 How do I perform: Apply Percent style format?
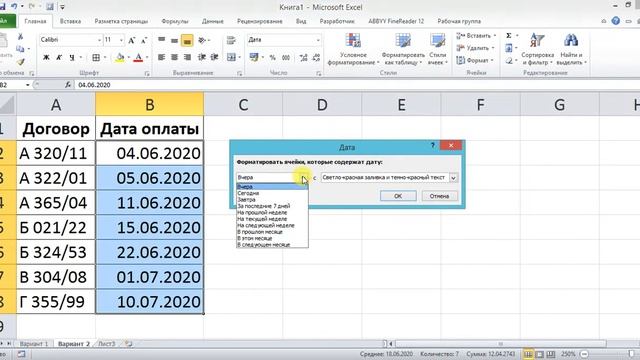tap(273, 58)
